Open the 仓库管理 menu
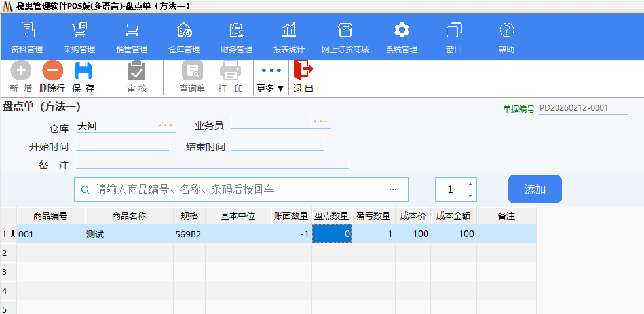 coord(184,30)
